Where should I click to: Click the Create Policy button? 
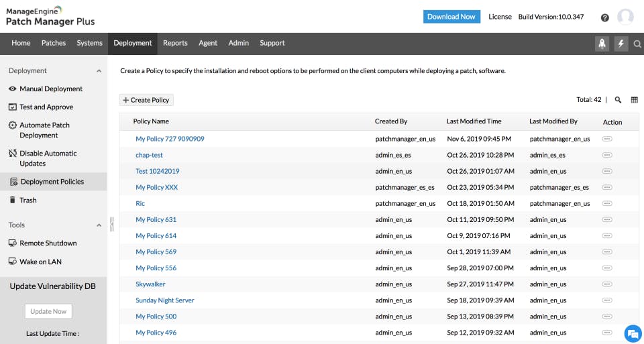pos(146,100)
